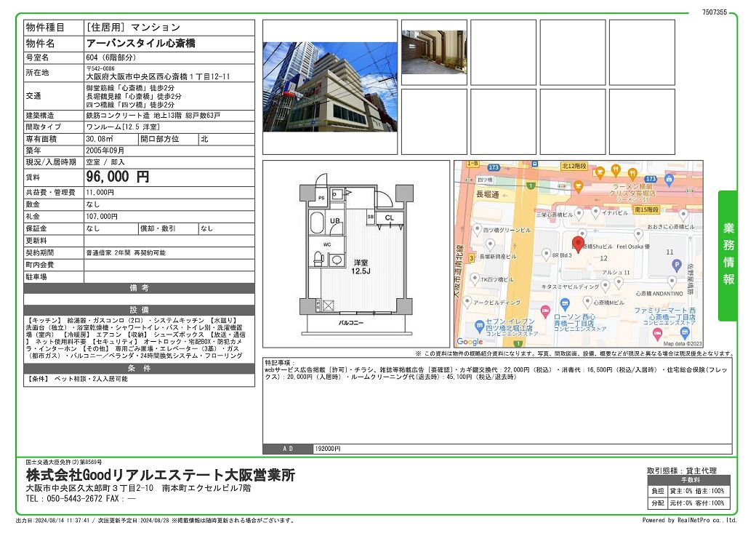
Task: Click the status value 空室 / 即入
Action: click(105, 162)
